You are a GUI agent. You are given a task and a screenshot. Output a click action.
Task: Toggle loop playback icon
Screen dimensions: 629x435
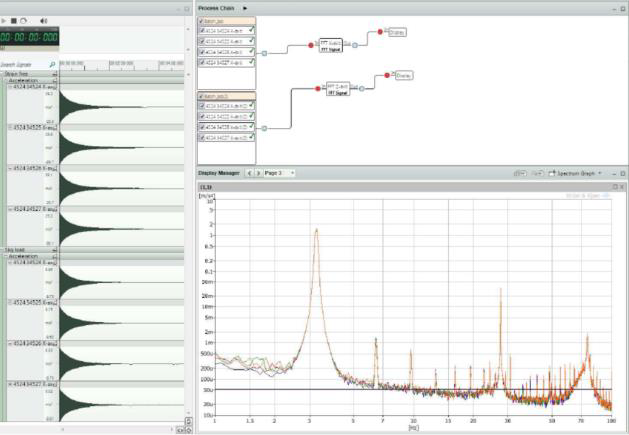tap(23, 21)
